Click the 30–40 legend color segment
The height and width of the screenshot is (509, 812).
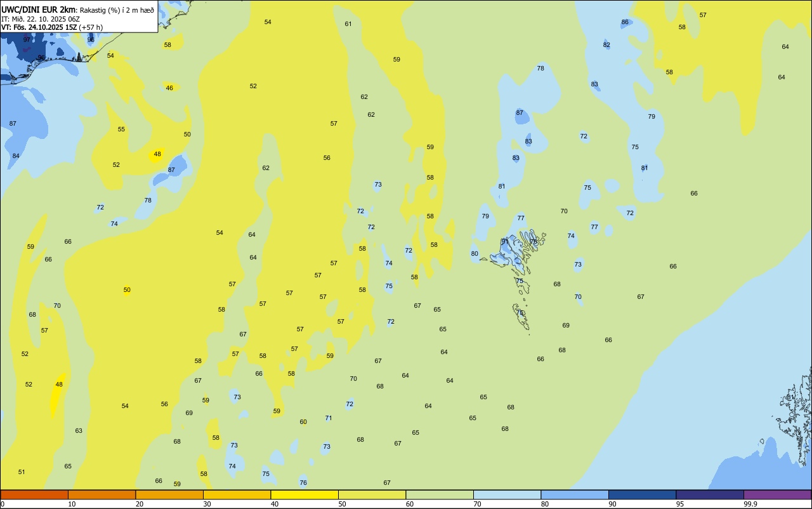click(x=237, y=494)
